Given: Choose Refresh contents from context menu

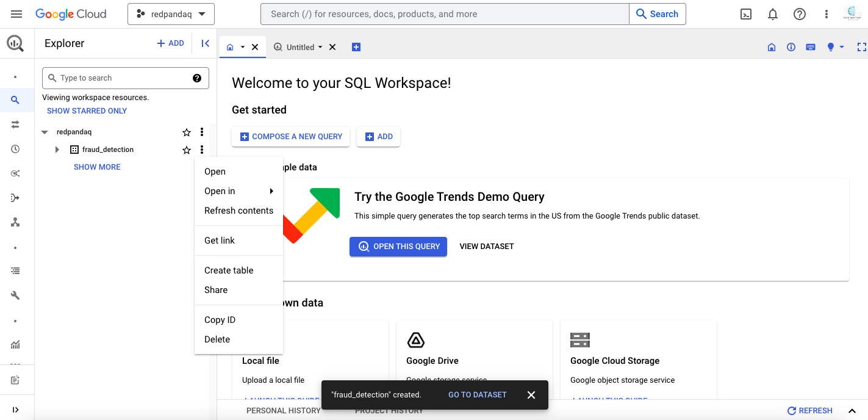Looking at the screenshot, I should tap(239, 211).
